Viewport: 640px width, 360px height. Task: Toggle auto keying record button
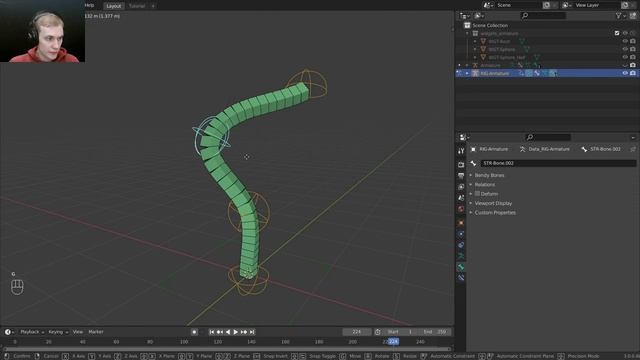click(x=194, y=332)
